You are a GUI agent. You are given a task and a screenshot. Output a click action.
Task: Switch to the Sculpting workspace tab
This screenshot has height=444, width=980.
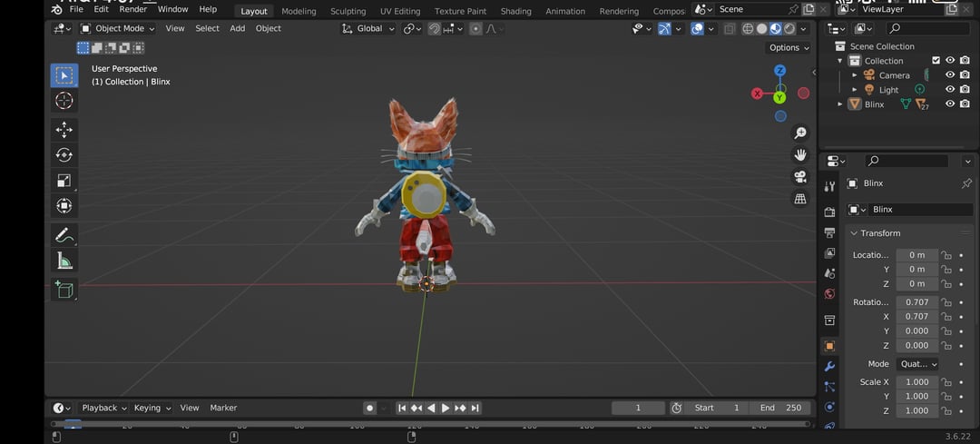click(348, 11)
